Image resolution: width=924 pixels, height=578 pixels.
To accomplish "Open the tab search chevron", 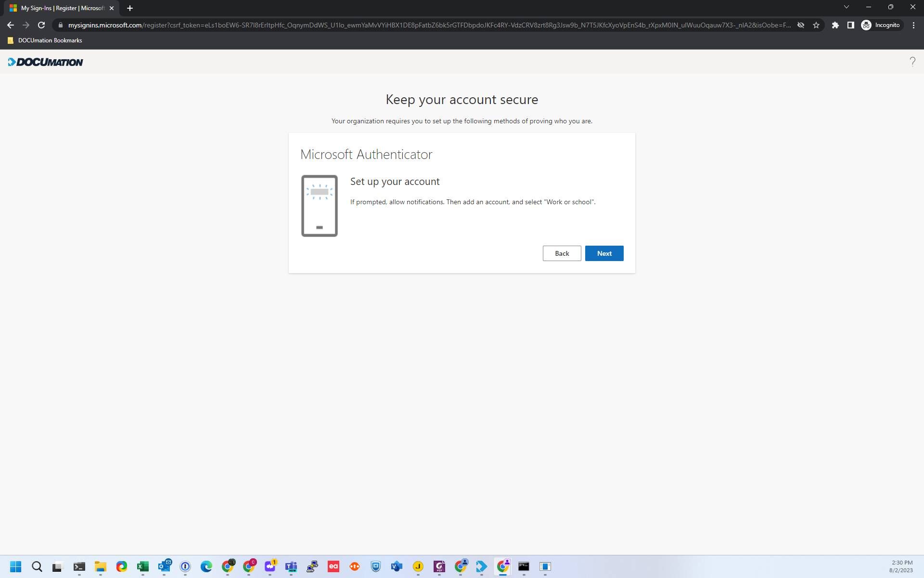I will pos(847,7).
